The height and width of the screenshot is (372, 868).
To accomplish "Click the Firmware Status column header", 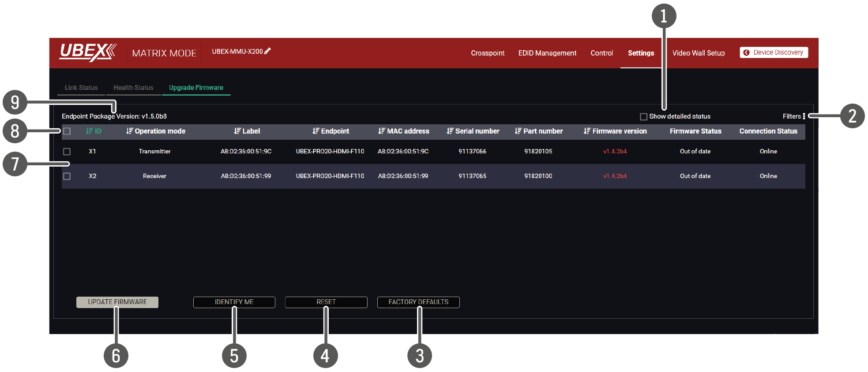I will 695,131.
